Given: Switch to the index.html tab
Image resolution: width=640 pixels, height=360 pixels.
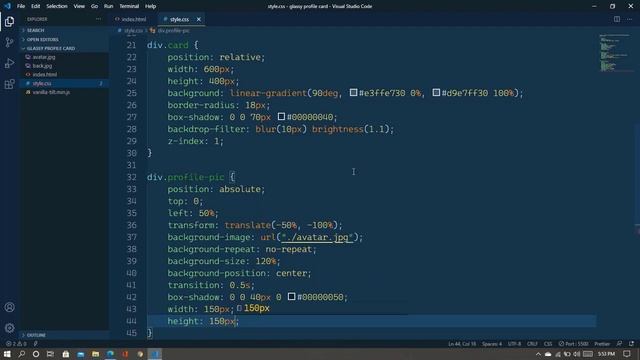Looking at the screenshot, I should click(x=133, y=19).
